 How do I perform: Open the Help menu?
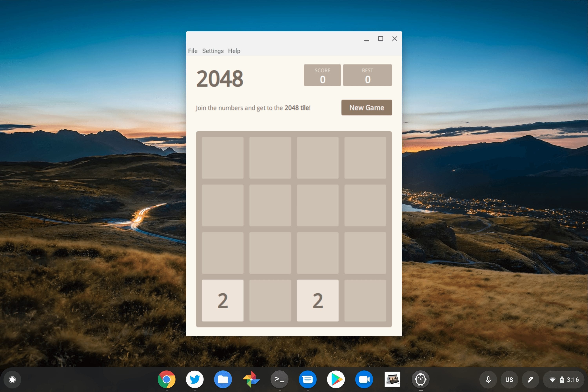point(234,51)
